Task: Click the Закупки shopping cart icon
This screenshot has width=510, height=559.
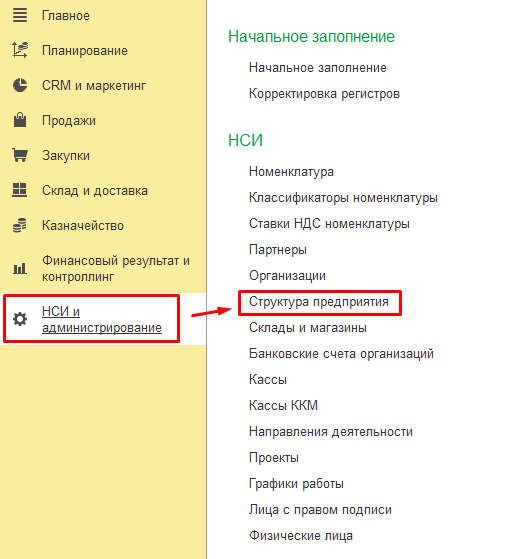Action: pyautogui.click(x=20, y=155)
